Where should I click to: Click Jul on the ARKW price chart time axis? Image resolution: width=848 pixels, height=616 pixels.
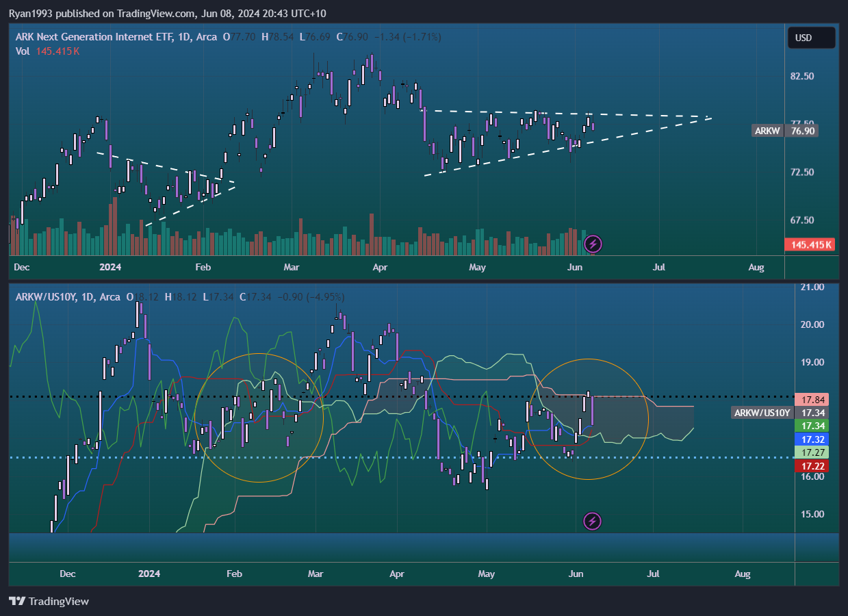(660, 266)
